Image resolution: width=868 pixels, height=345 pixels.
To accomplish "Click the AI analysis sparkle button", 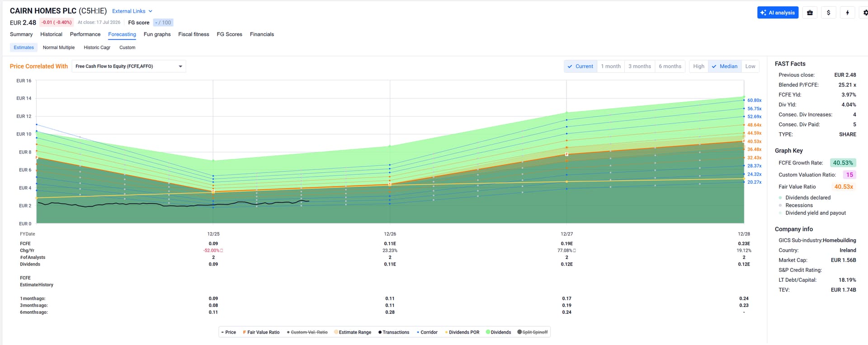I will 778,13.
